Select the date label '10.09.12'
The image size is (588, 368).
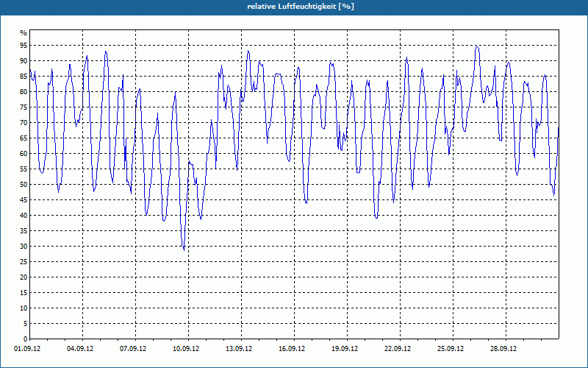(186, 349)
